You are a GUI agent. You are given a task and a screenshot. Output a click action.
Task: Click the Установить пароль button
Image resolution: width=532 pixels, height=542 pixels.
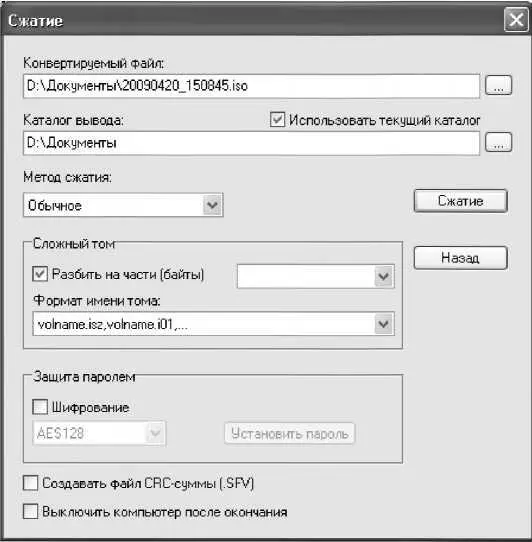point(290,433)
